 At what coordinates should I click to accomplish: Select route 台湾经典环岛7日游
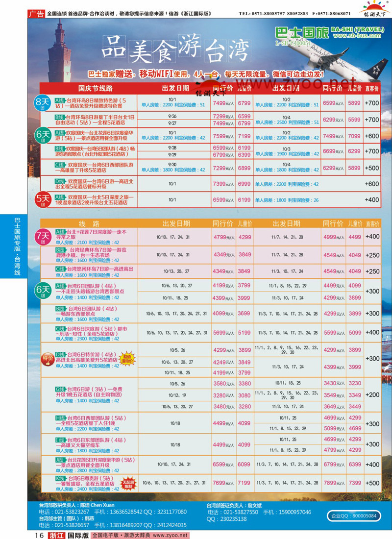tap(91, 253)
